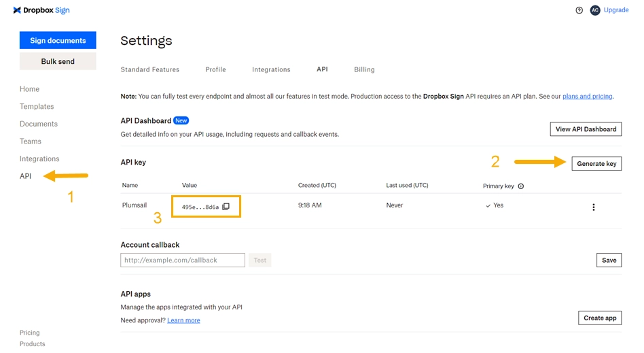Open the help question mark icon

pyautogui.click(x=579, y=10)
